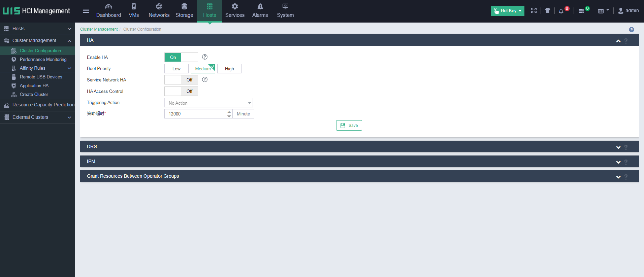Click the Cluster Management sidebar icon
The width and height of the screenshot is (644, 277).
pos(6,40)
